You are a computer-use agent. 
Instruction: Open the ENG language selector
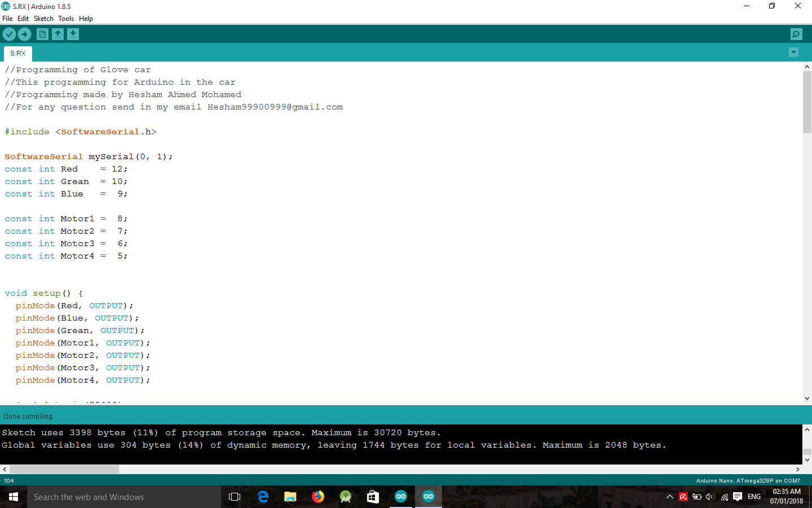coord(754,497)
